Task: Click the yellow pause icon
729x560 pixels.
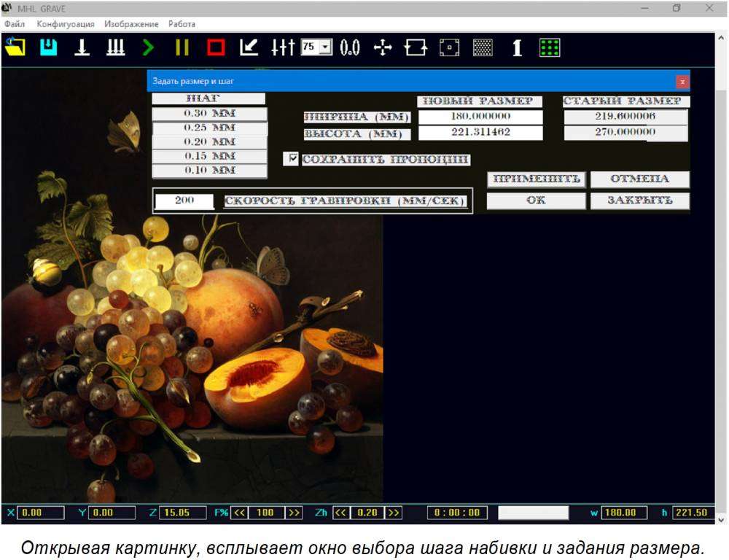Action: (x=182, y=47)
